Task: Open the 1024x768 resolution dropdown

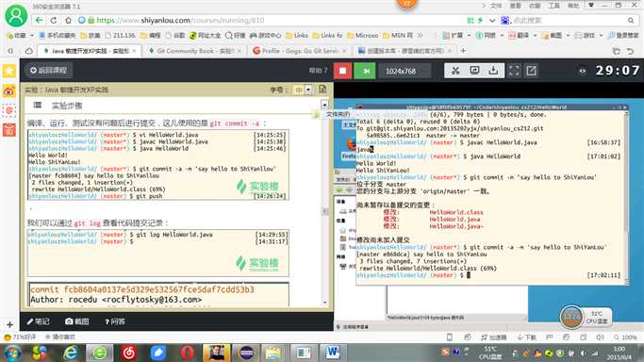Action: point(405,71)
